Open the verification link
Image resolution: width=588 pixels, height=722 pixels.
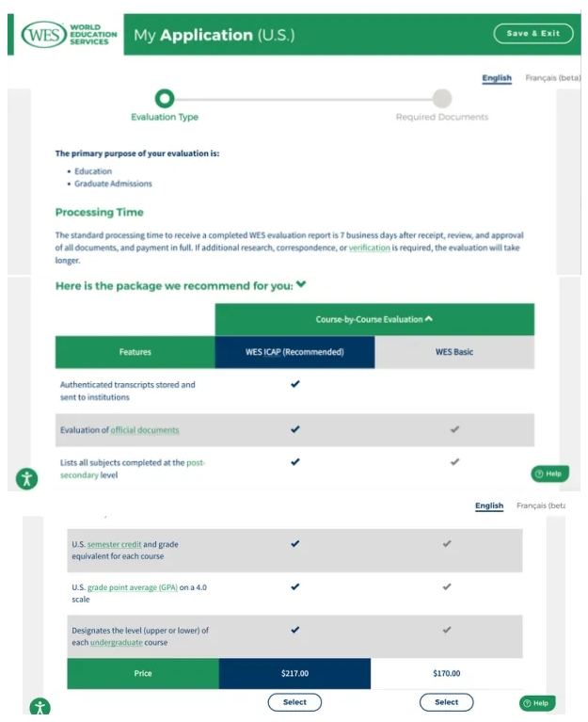pos(369,248)
